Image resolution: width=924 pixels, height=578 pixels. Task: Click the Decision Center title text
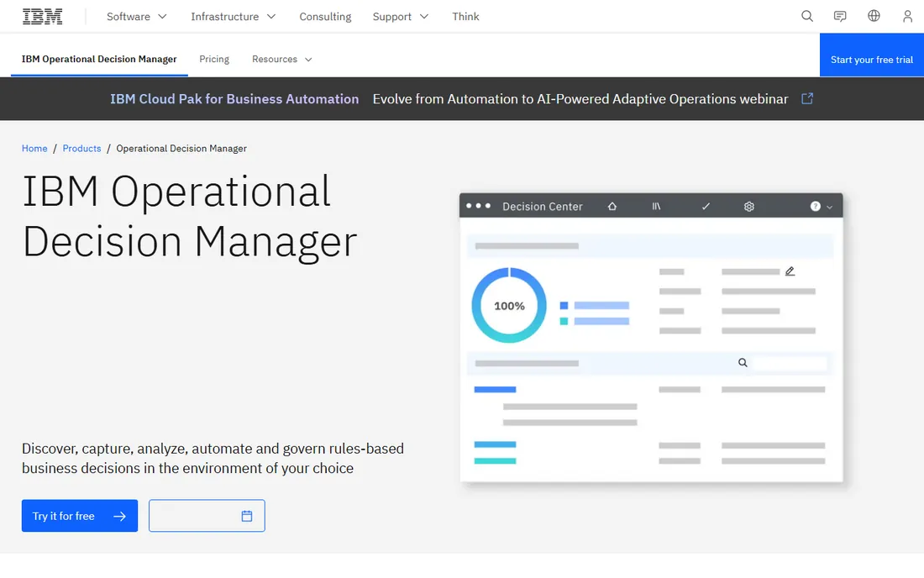[x=542, y=206]
